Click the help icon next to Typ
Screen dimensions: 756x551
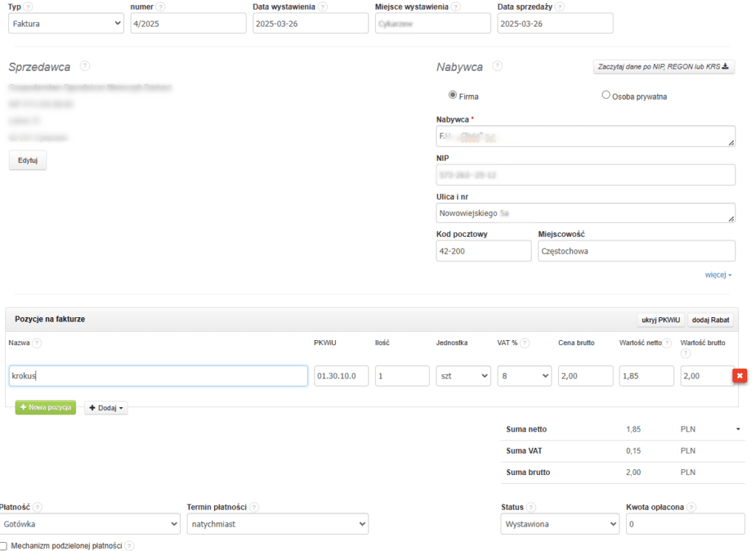pyautogui.click(x=28, y=7)
